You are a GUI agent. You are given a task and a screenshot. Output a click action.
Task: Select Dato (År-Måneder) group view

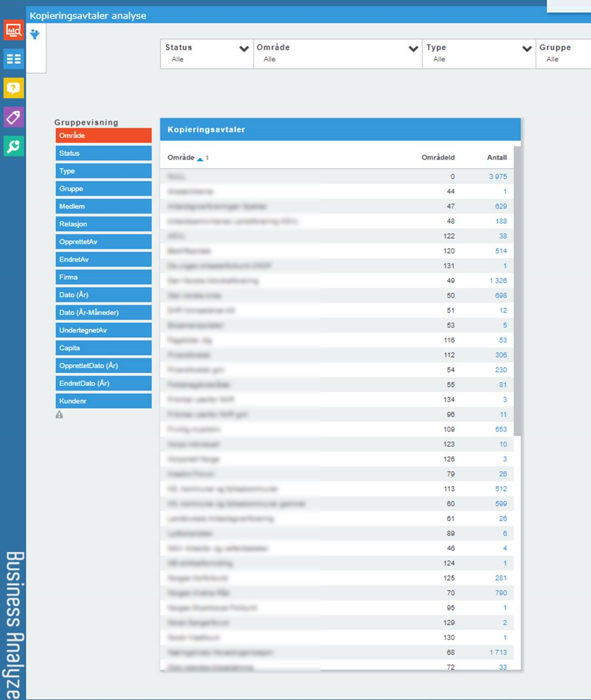pyautogui.click(x=103, y=312)
